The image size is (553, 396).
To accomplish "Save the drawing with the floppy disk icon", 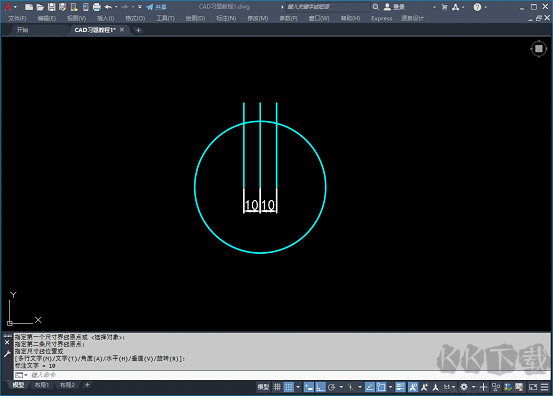I will pos(51,7).
